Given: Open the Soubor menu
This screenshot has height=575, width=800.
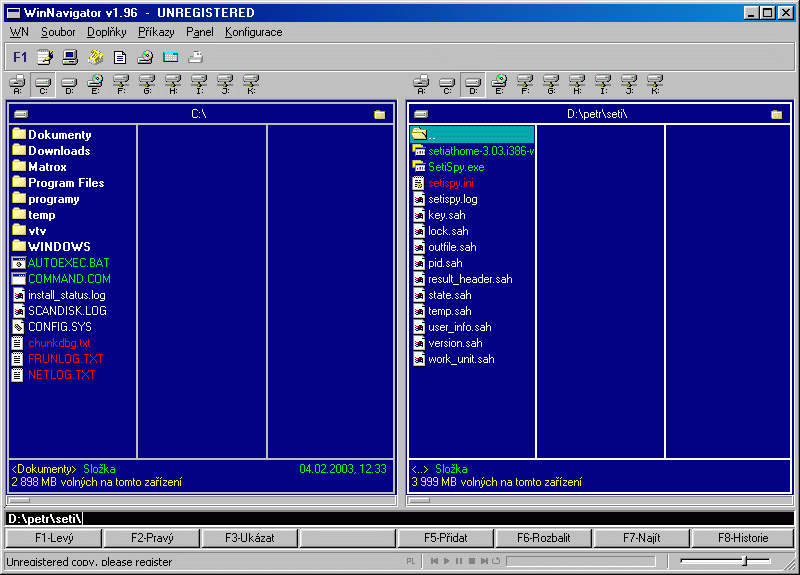Looking at the screenshot, I should (58, 32).
